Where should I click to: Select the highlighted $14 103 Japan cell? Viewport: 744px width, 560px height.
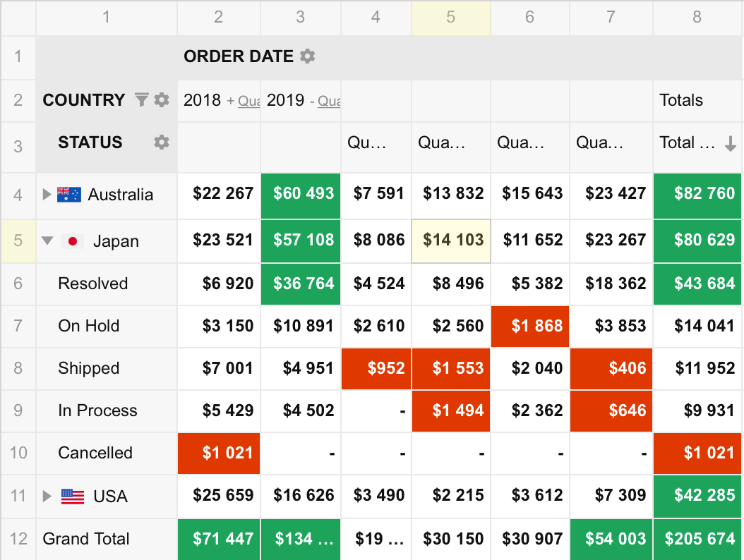pos(451,241)
